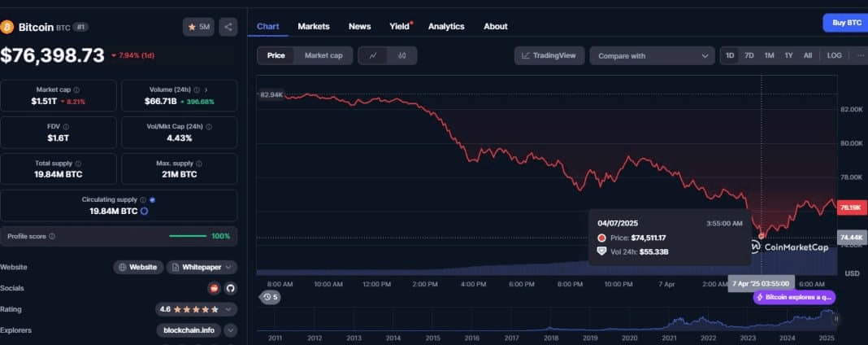Open the GitHub social icon
Image resolution: width=868 pixels, height=345 pixels.
(230, 288)
